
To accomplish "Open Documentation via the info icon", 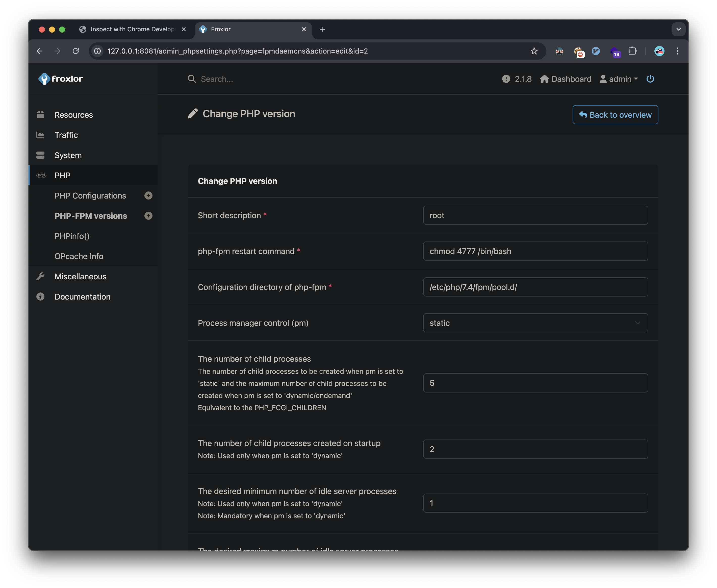I will [41, 297].
